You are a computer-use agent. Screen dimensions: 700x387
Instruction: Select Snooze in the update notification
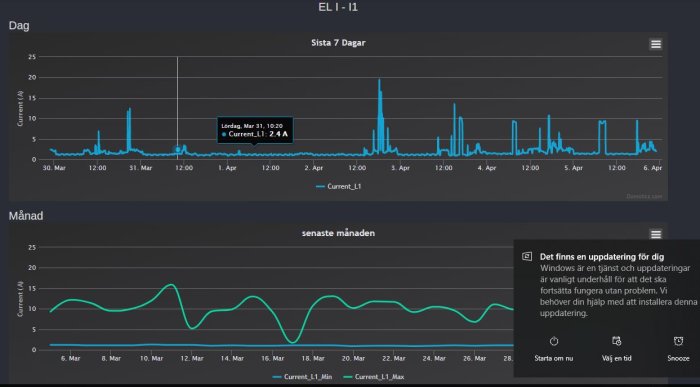(x=678, y=358)
